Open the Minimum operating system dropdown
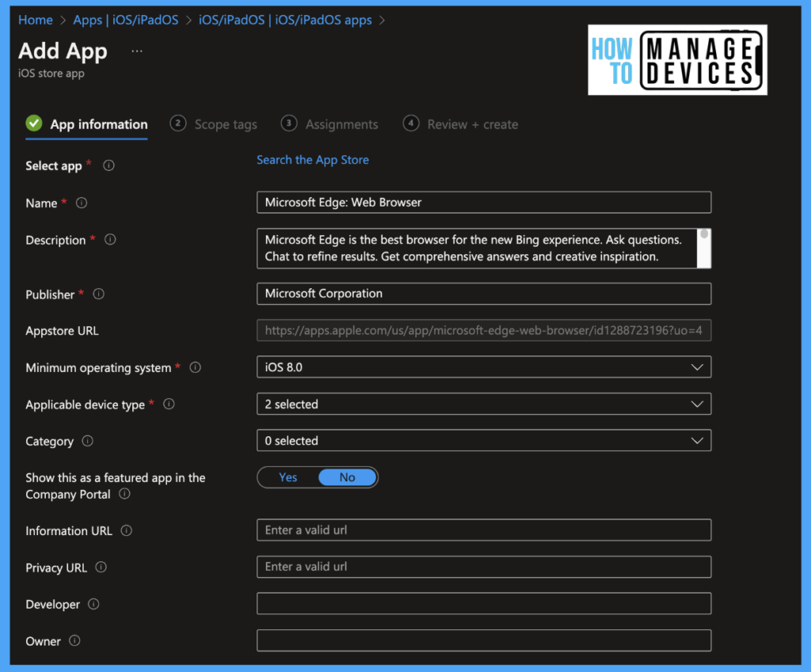 [484, 367]
